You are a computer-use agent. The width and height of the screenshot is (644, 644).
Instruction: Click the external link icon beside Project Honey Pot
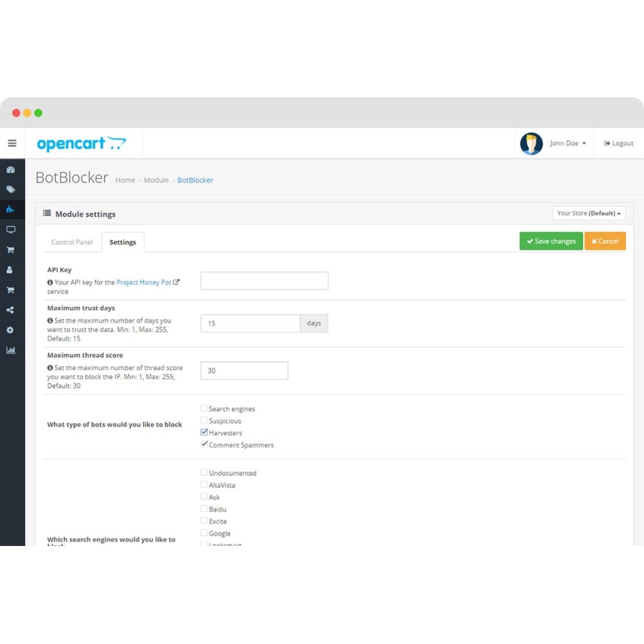coord(176,282)
